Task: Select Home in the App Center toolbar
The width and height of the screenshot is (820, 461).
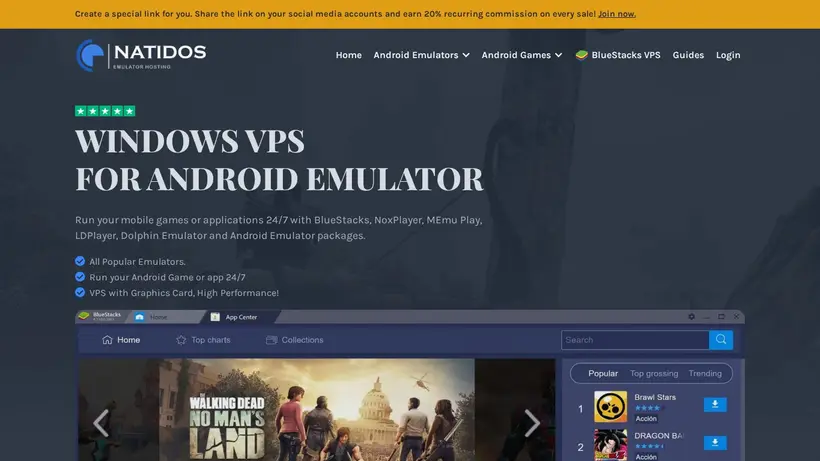Action: 121,340
